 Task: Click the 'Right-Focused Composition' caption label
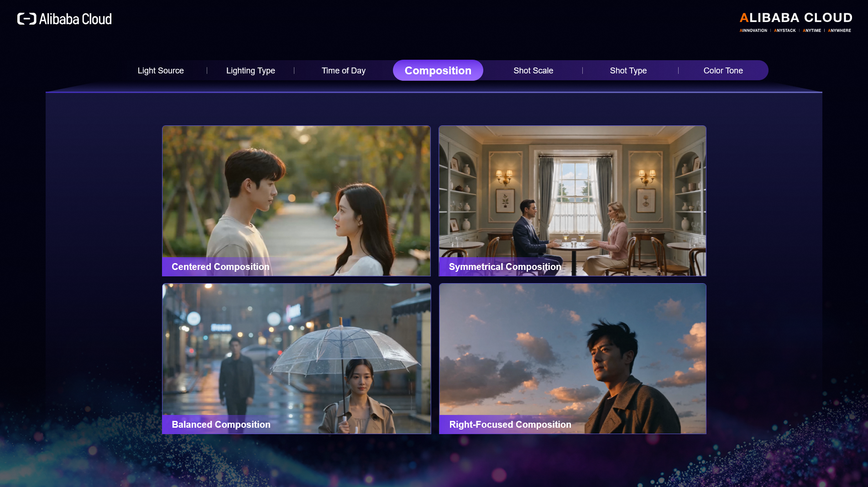click(x=510, y=425)
